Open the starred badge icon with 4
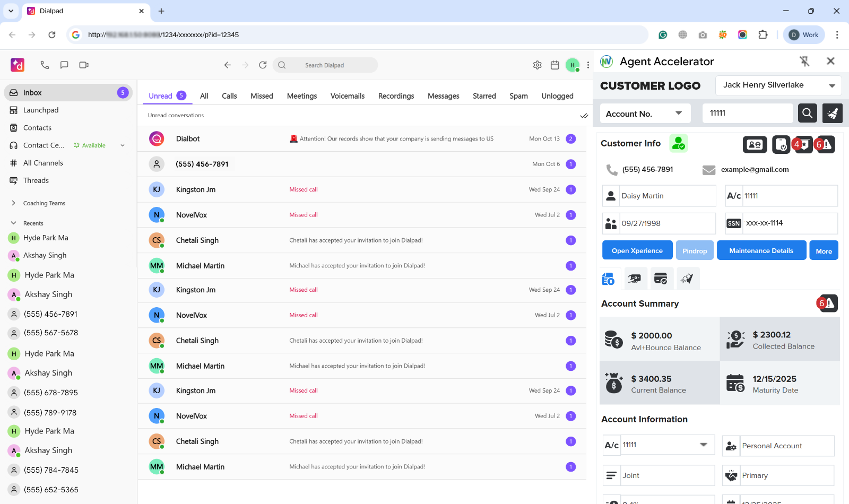The height and width of the screenshot is (504, 849). [x=802, y=144]
